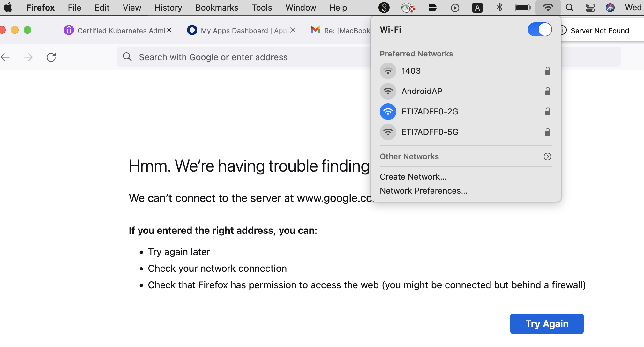
Task: Click the address search bar
Action: [243, 57]
